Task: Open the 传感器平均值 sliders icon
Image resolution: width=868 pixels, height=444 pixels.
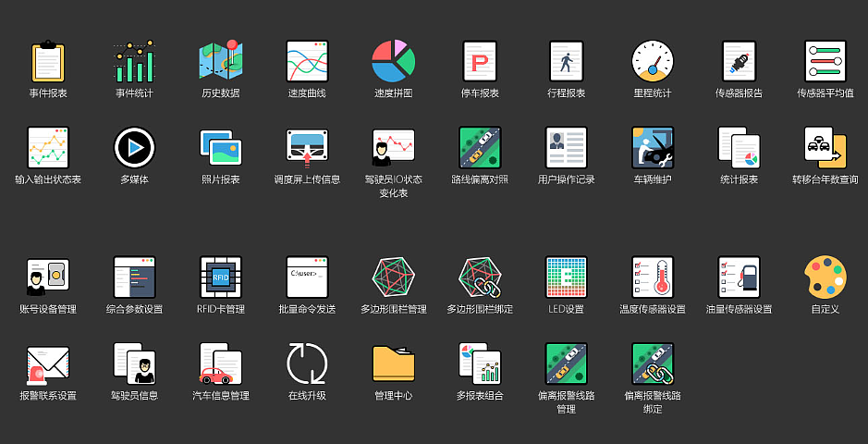Action: (825, 61)
